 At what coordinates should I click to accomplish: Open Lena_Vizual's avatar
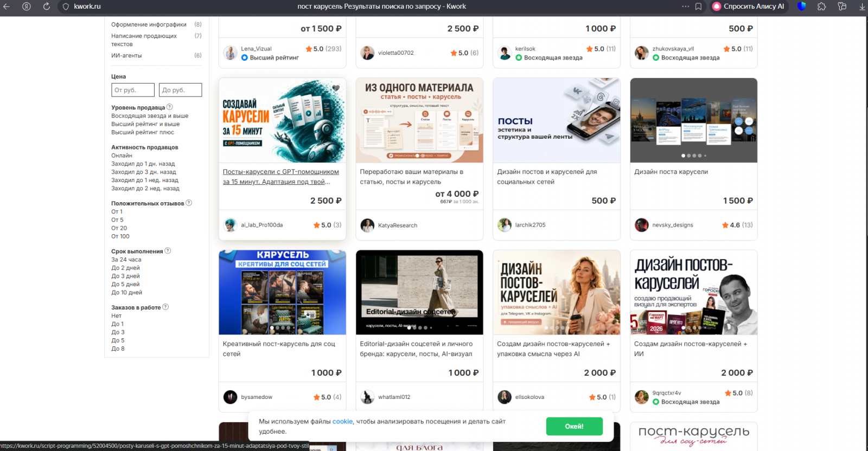tap(231, 53)
